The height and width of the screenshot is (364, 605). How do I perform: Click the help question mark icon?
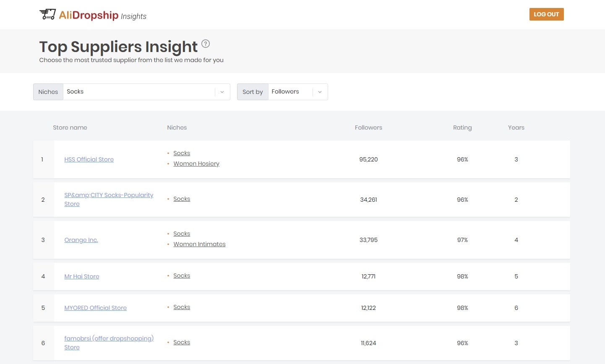[x=206, y=44]
